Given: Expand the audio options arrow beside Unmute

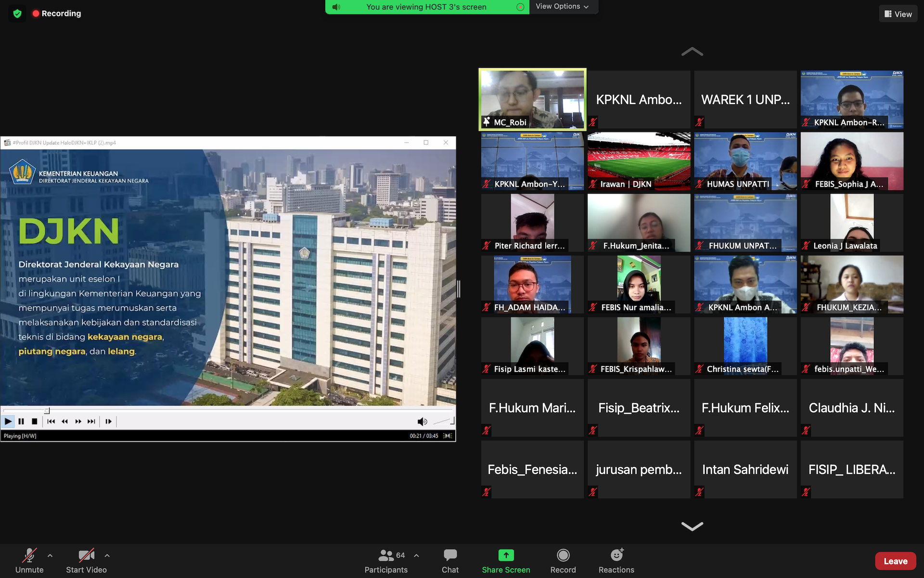Looking at the screenshot, I should 50,555.
